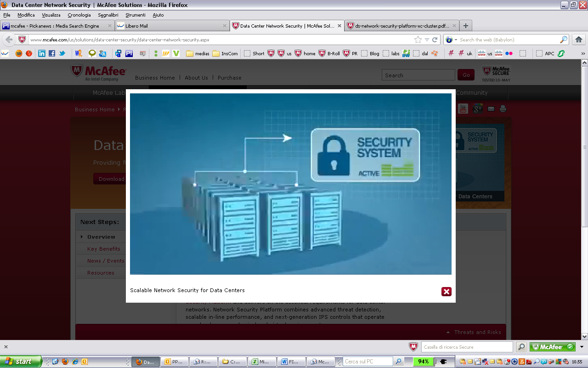588x368 pixels.
Task: Open the LinkedIn bookmark icon
Action: 41,54
